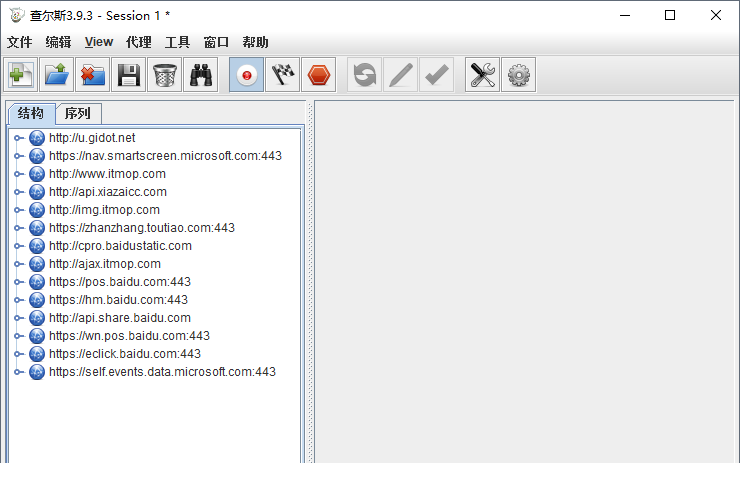The height and width of the screenshot is (481, 740).
Task: Open the View menu
Action: tap(99, 42)
